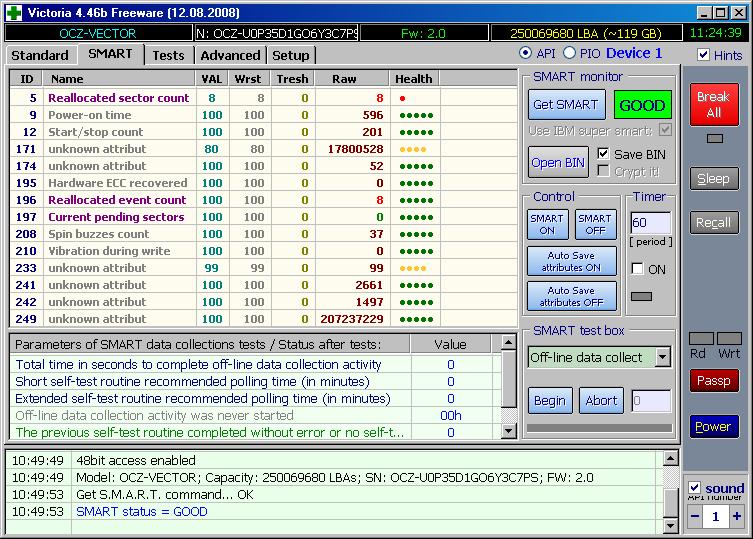Click scroll up arrow in parameters list
The height and width of the screenshot is (539, 753).
(509, 343)
